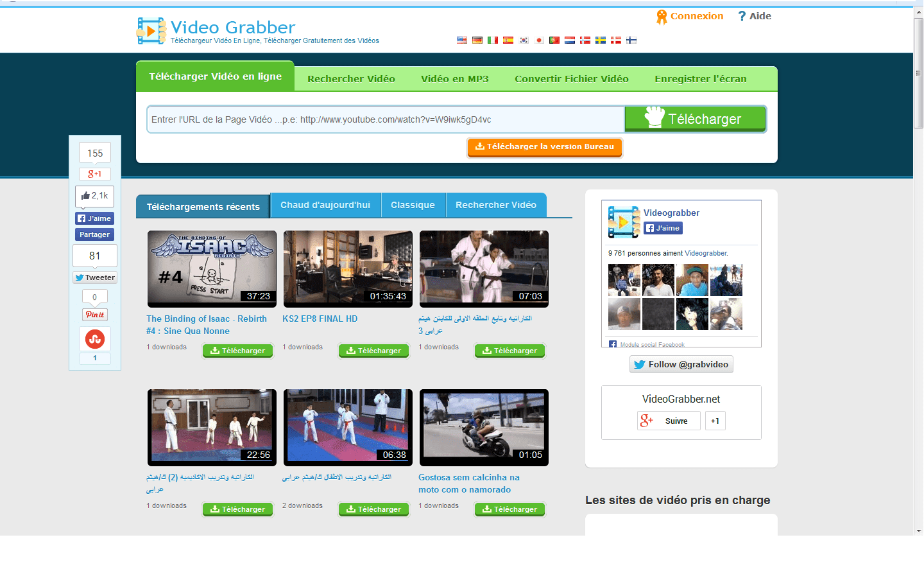The width and height of the screenshot is (924, 578).
Task: Click the +1 button next to Suivre
Action: click(715, 421)
